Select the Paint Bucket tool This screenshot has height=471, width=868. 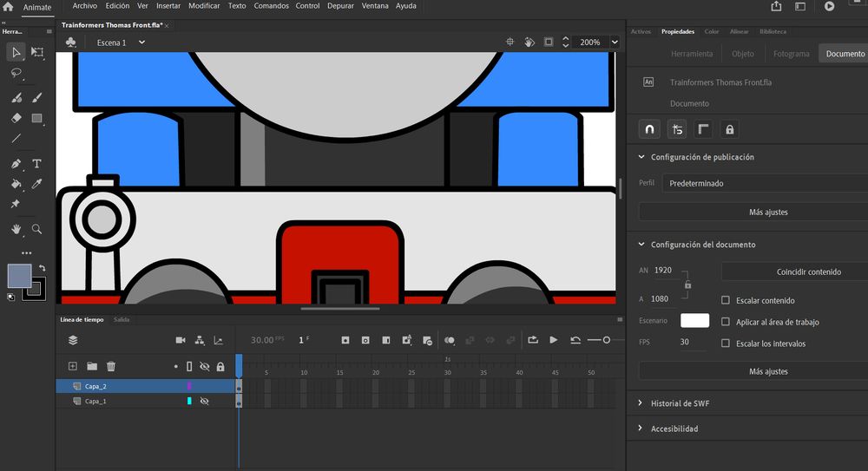[16, 184]
